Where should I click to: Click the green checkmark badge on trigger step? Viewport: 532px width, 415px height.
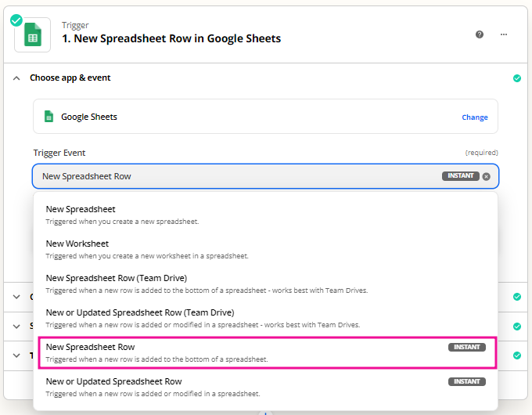click(x=16, y=20)
